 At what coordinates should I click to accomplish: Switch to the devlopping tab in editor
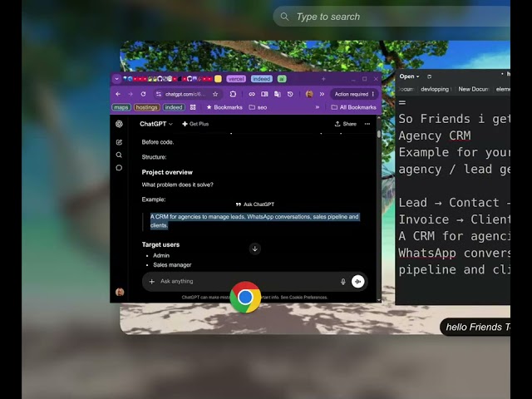[436, 89]
